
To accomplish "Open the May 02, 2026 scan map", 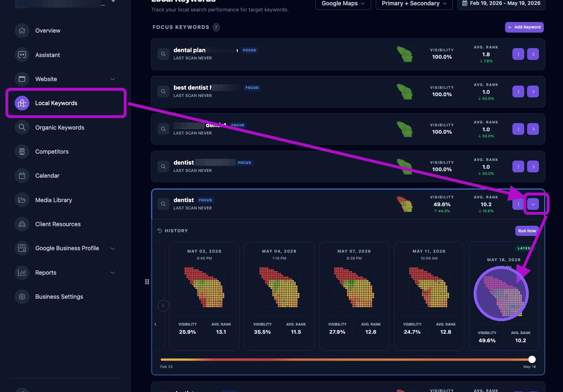I will tap(204, 287).
